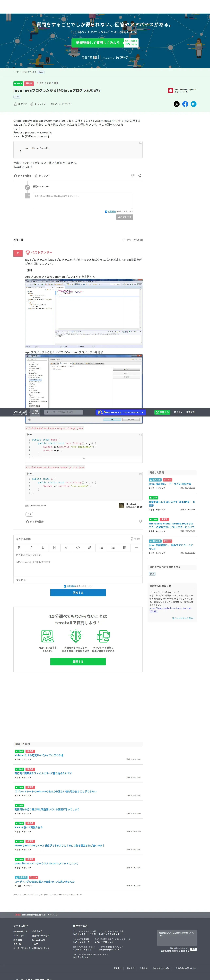This screenshot has width=210, height=980.
Task: Insert a table in the answer editor
Action: click(x=125, y=547)
